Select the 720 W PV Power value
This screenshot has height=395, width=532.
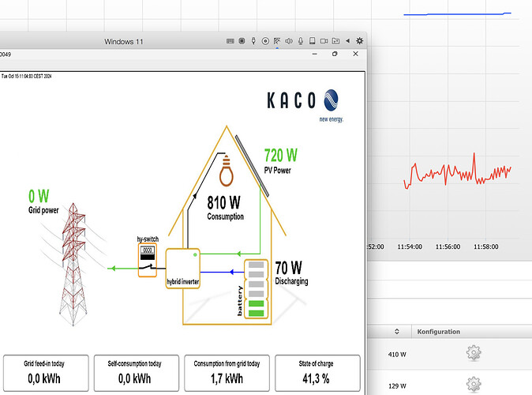pos(280,155)
